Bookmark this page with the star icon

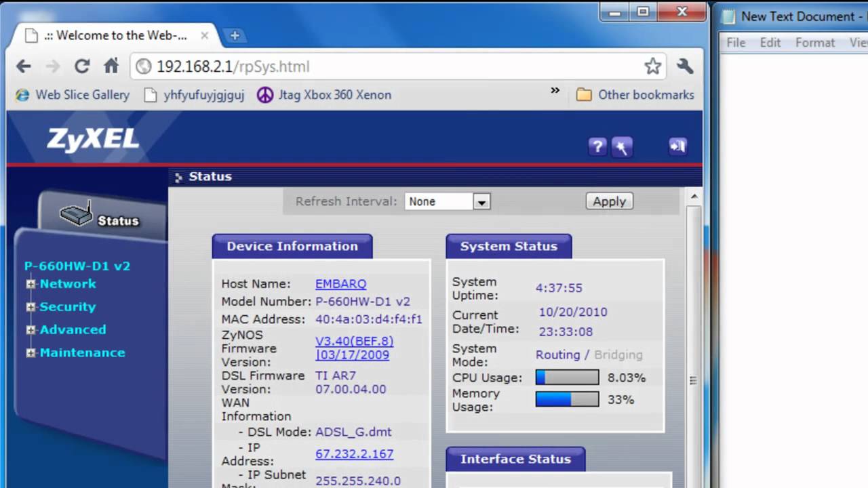[652, 66]
